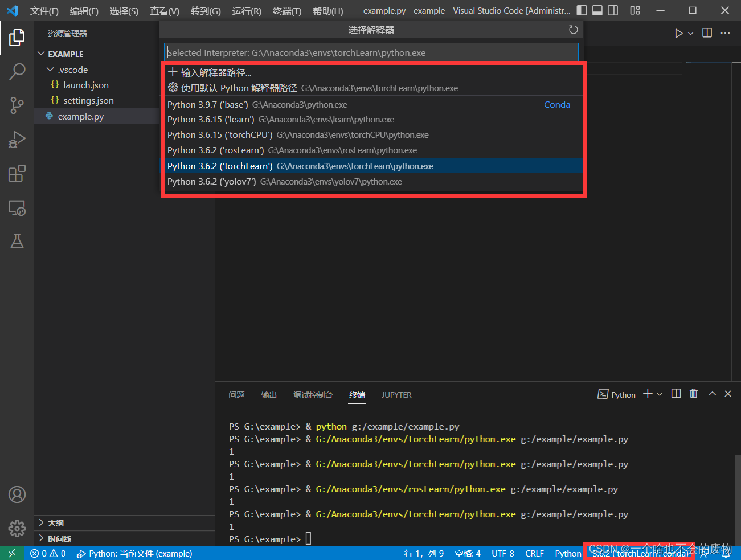Open the Search view in activity bar
741x560 pixels.
(x=17, y=71)
